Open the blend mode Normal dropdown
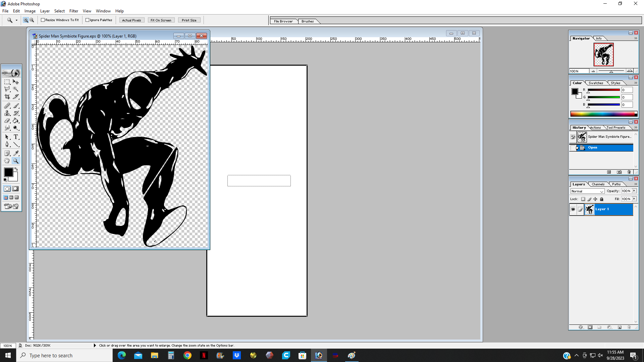644x362 pixels. point(587,191)
